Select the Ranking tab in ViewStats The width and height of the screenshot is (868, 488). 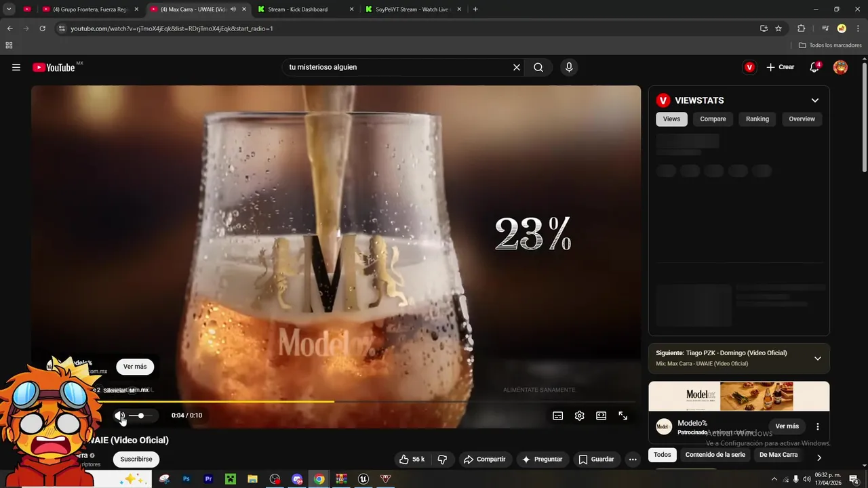757,119
